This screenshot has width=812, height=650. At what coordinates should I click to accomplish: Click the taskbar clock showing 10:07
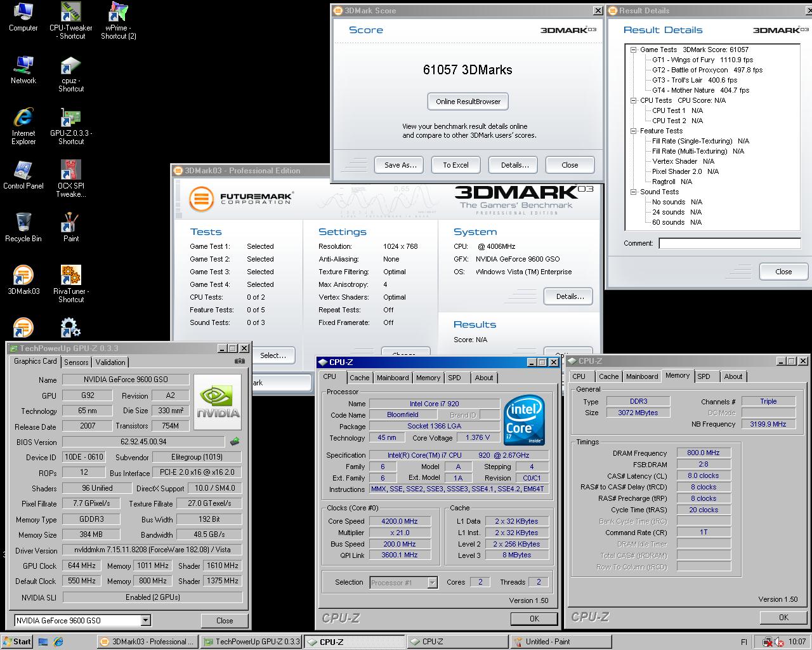797,642
